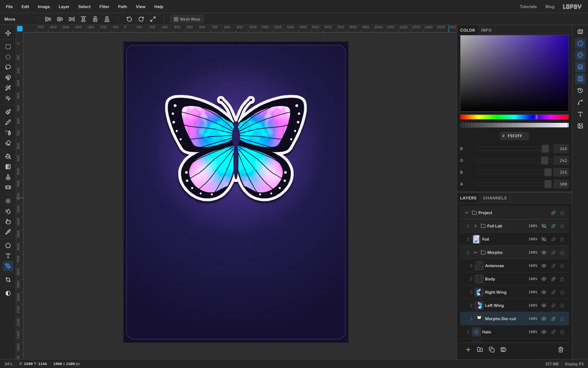Open the Layers panel icon in sidebar
Viewport: 588px width, 368px height.
[580, 67]
